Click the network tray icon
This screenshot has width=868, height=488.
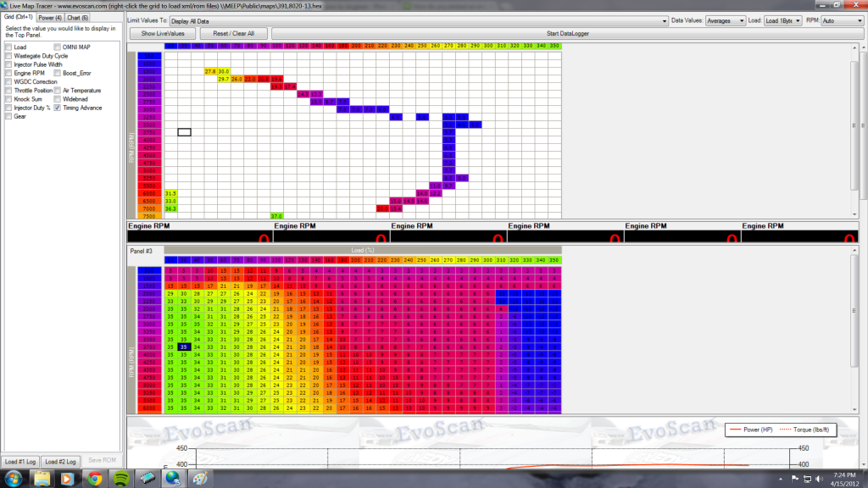click(807, 479)
